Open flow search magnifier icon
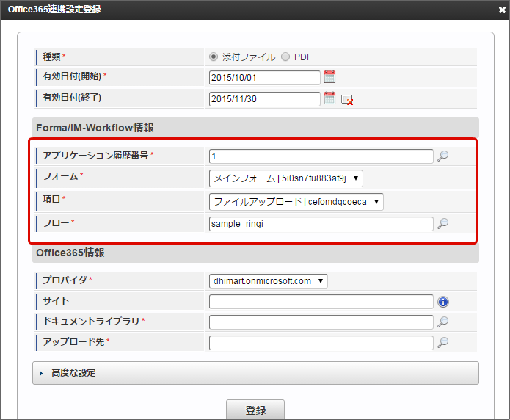The width and height of the screenshot is (510, 420). point(442,224)
